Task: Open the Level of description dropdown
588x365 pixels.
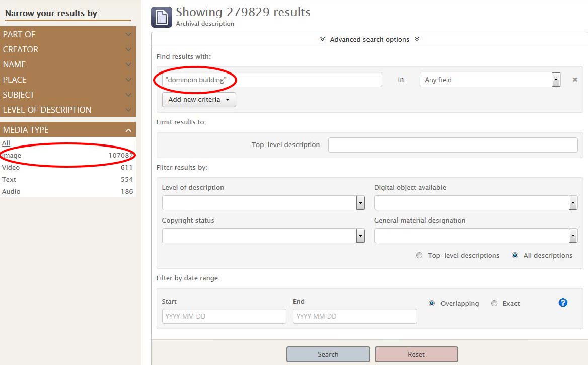Action: pyautogui.click(x=263, y=203)
